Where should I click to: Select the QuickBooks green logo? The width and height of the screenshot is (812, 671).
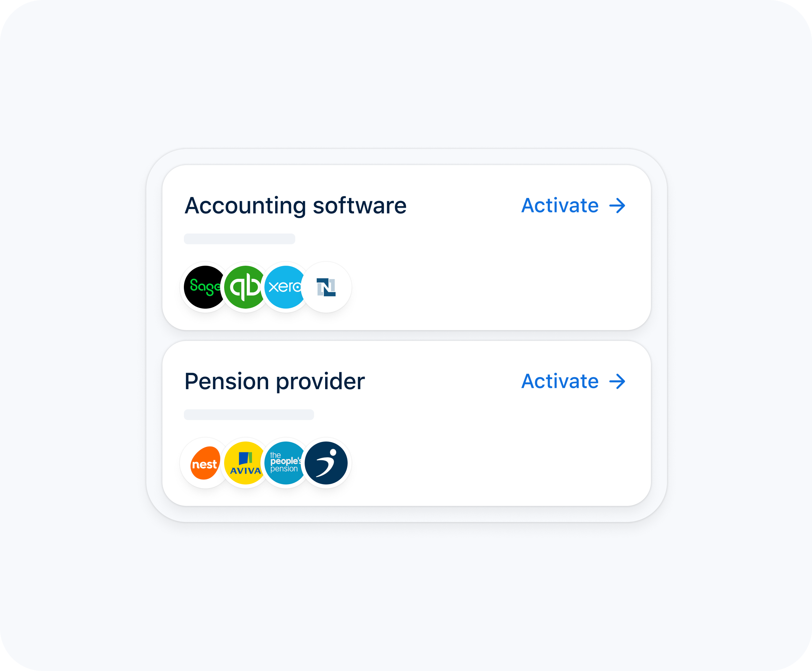[x=245, y=287]
